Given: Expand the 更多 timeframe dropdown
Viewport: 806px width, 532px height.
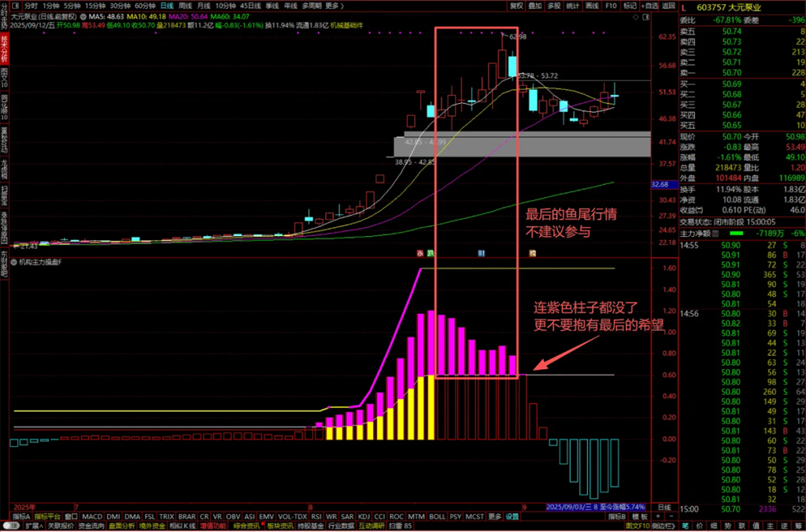Looking at the screenshot, I should [x=335, y=6].
